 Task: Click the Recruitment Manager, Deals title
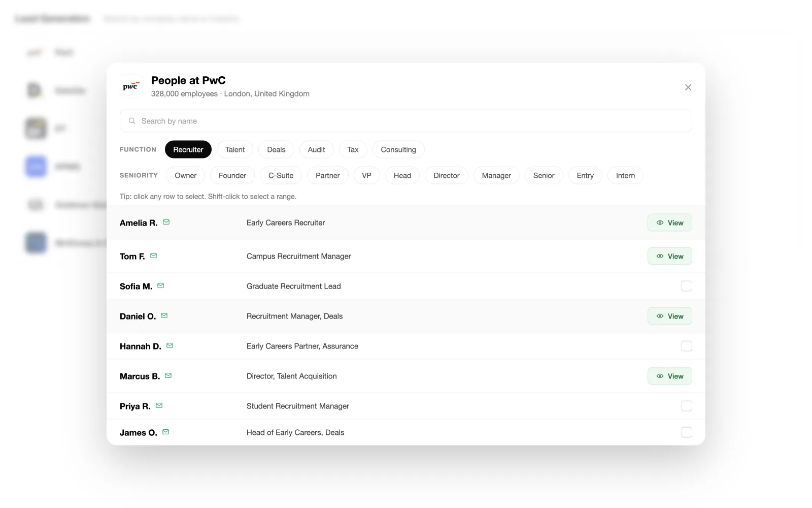(295, 316)
